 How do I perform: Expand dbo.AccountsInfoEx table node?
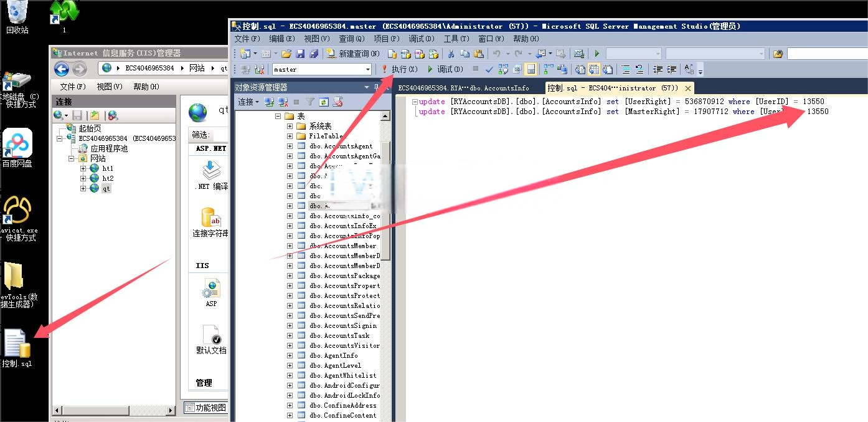point(290,226)
